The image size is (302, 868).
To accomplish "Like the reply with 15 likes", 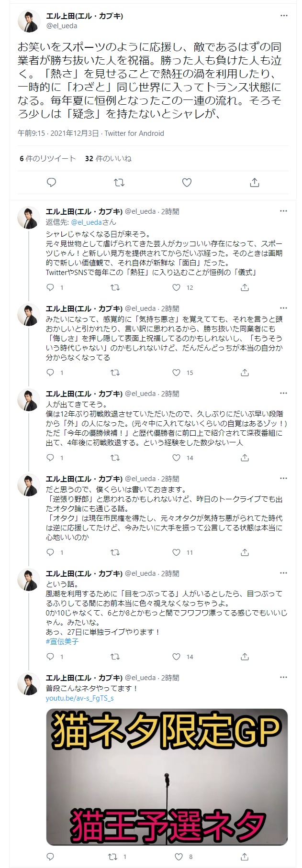I will click(x=177, y=373).
